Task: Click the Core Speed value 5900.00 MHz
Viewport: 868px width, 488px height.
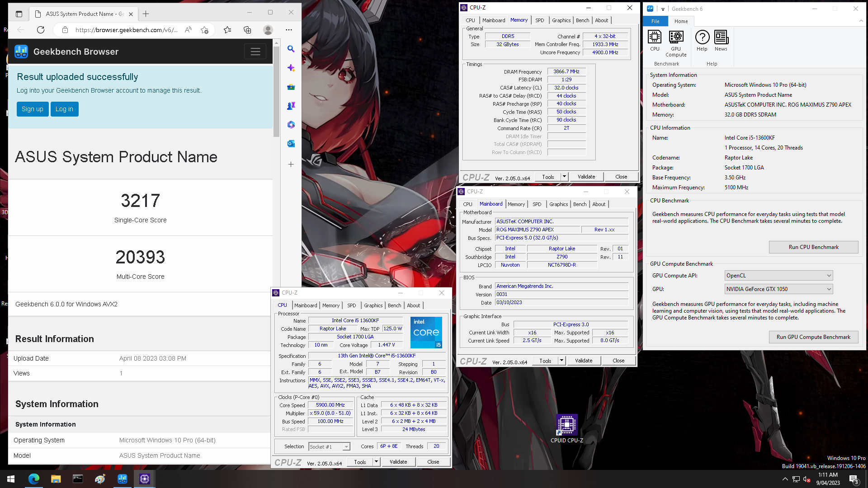Action: pos(330,405)
